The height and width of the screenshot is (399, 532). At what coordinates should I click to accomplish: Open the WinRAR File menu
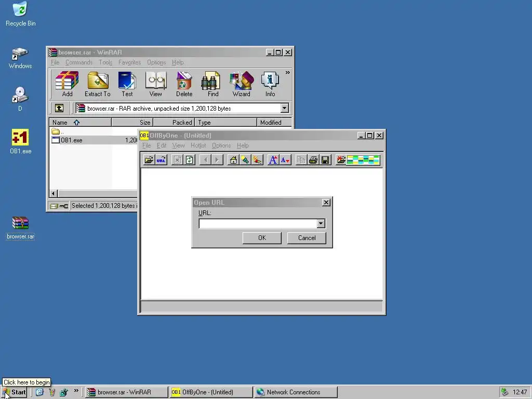[55, 62]
